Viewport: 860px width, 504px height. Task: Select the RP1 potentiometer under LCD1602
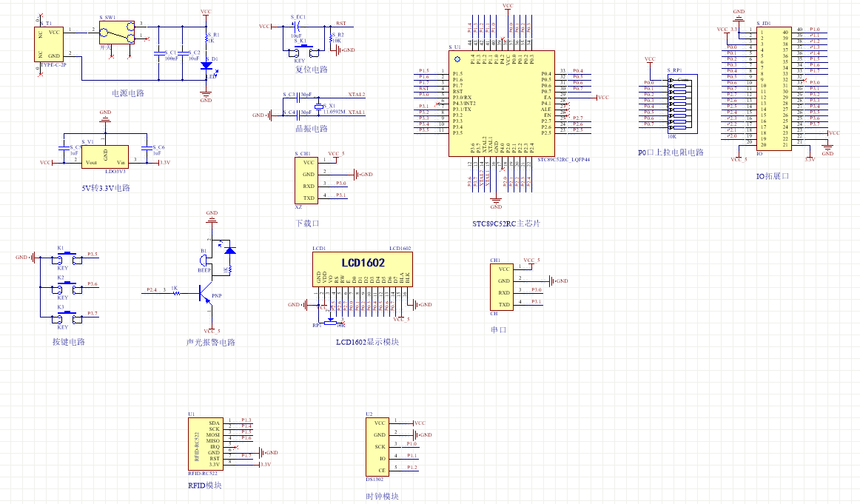tap(330, 322)
